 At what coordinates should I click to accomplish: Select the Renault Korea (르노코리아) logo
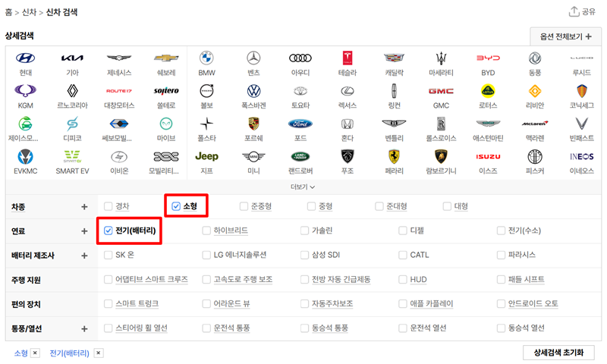72,91
